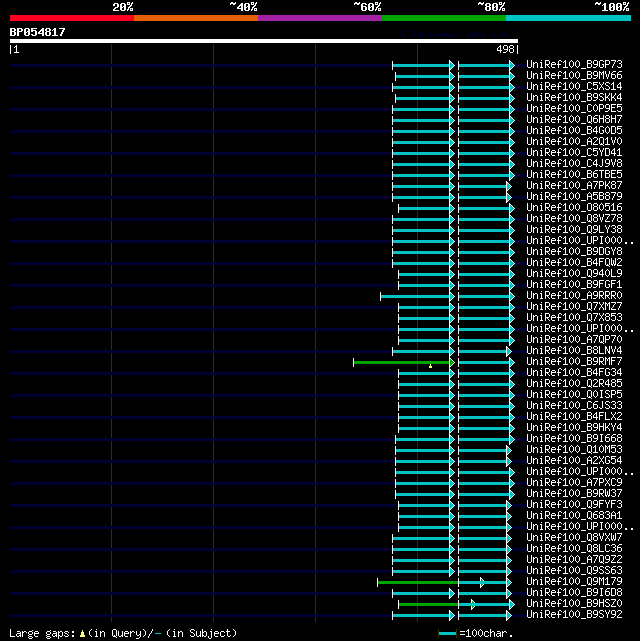This screenshot has width=640, height=641.
Task: Click the UniRef100_Q8LC36 label
Action: coord(574,549)
